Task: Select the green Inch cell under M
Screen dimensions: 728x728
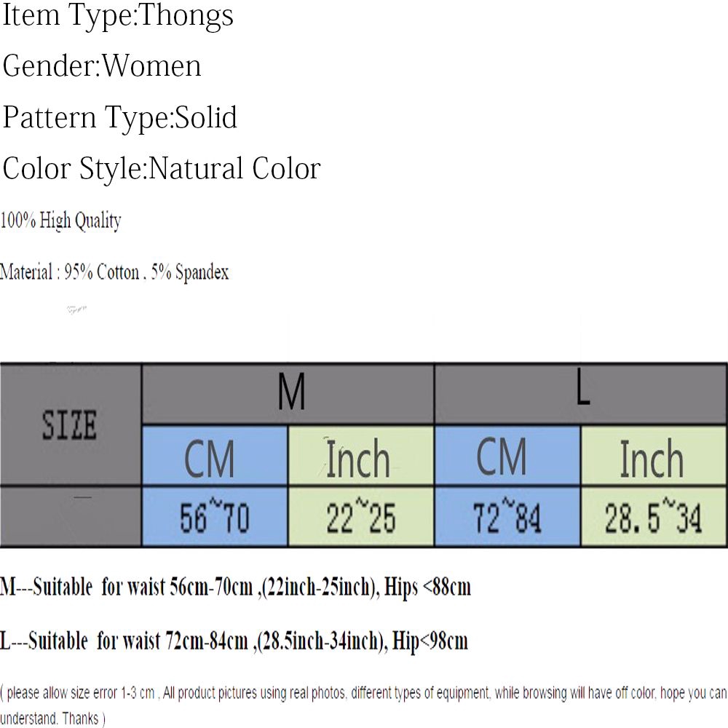Action: (361, 456)
